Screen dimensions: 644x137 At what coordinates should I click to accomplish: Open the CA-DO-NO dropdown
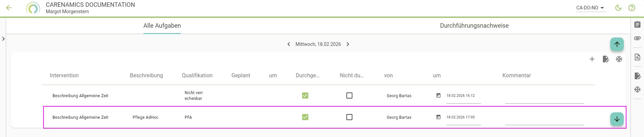[591, 8]
